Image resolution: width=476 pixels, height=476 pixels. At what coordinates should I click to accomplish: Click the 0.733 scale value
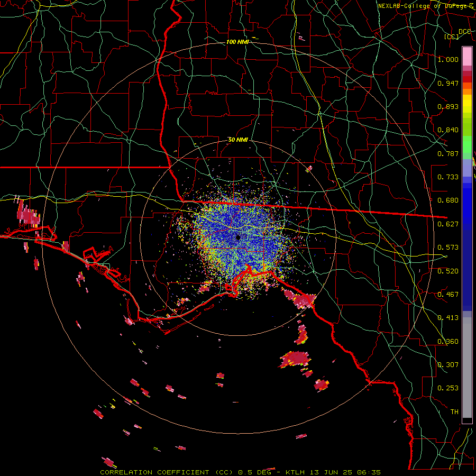tap(448, 177)
